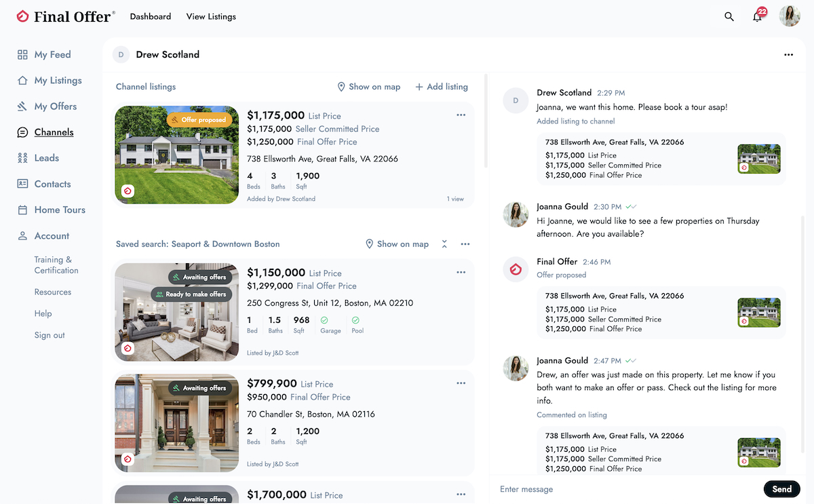Open the 250 Congress St listing photo

[177, 312]
